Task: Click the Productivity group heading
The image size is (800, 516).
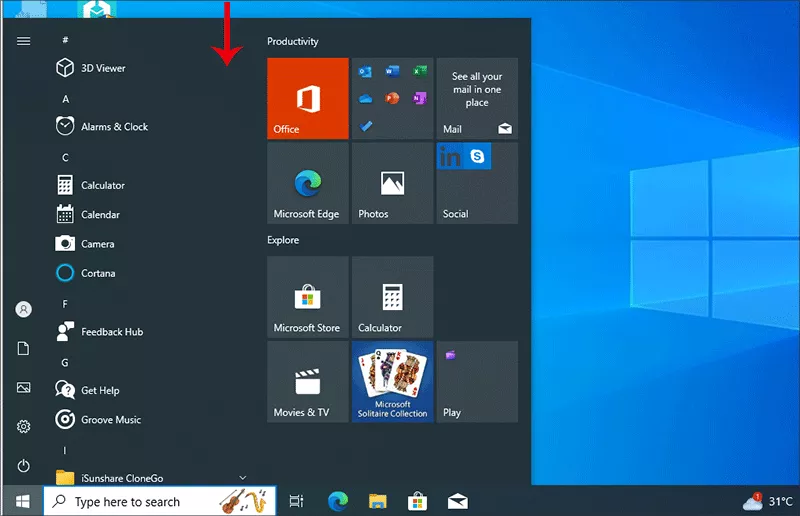Action: coord(292,41)
